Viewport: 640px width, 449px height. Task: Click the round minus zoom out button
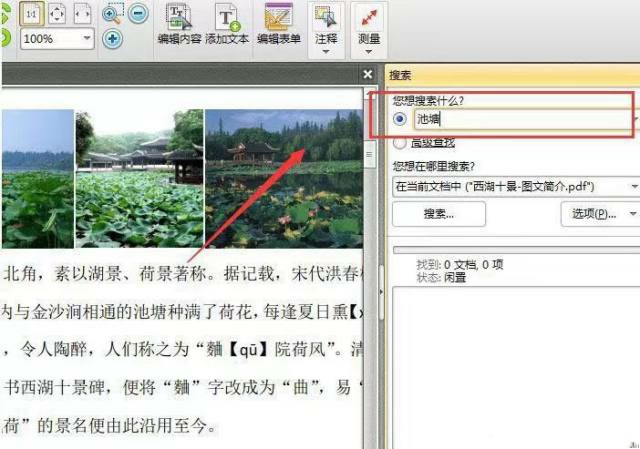139,14
